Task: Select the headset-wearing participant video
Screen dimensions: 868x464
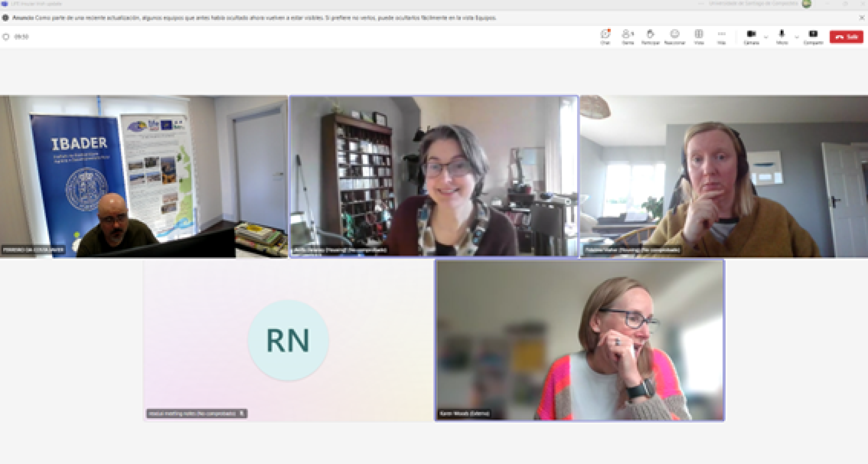Action: pyautogui.click(x=724, y=176)
